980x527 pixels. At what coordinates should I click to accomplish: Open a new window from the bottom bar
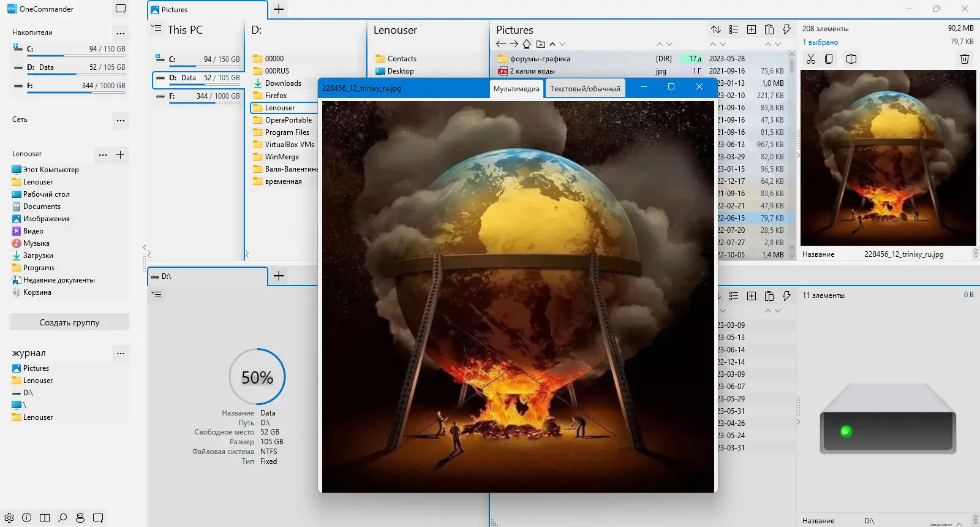click(x=98, y=518)
